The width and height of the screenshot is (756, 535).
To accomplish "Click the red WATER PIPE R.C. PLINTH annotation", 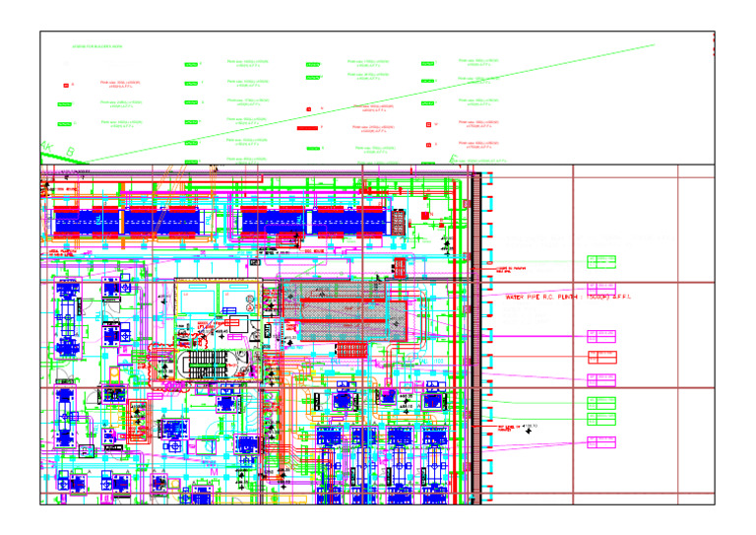I will click(567, 298).
